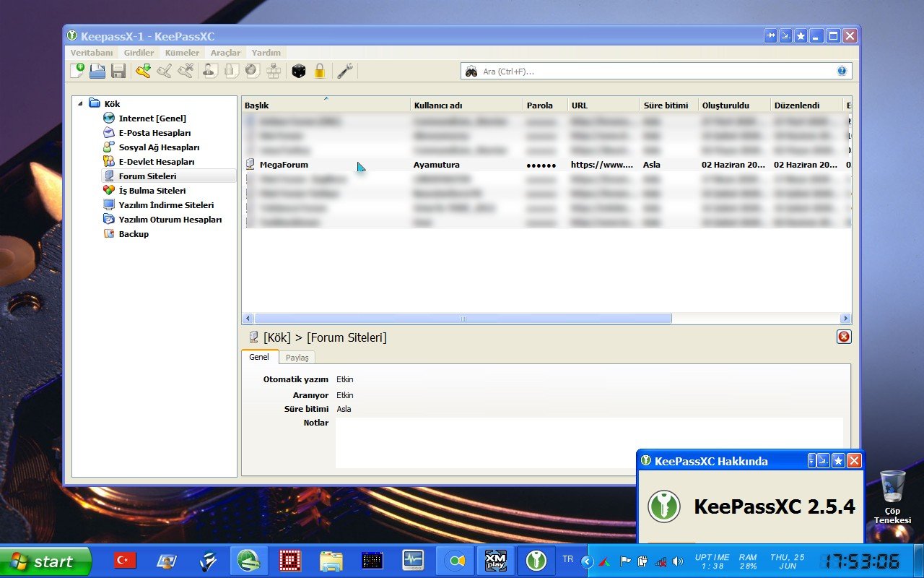Copy username toolbar icon with person

[x=209, y=71]
